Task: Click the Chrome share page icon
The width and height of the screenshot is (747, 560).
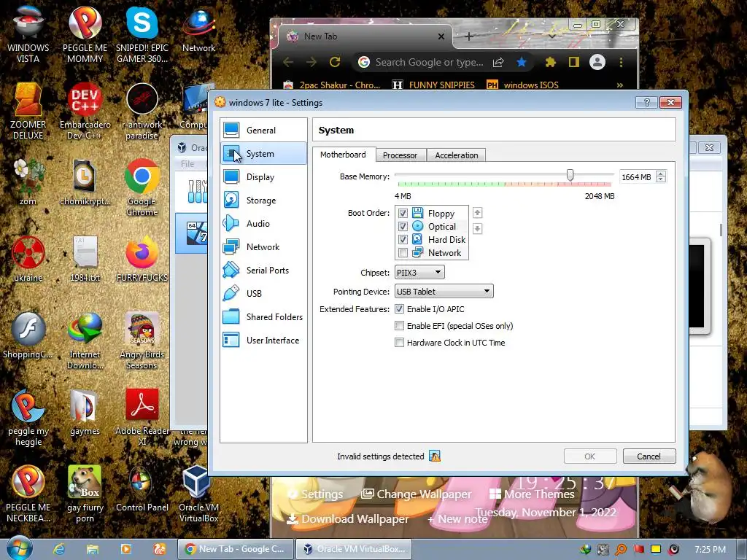Action: click(x=498, y=62)
